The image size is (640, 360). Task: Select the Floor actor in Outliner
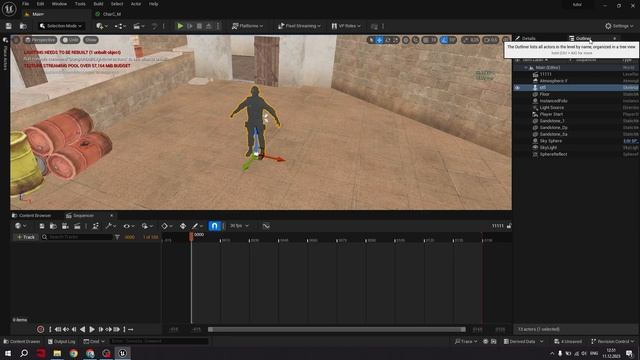[x=576, y=94]
